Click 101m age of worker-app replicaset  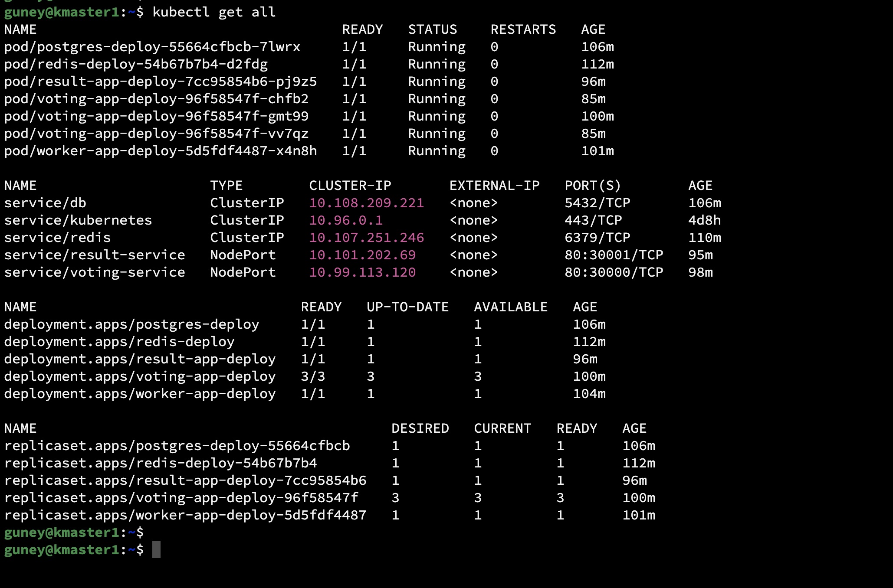point(639,515)
